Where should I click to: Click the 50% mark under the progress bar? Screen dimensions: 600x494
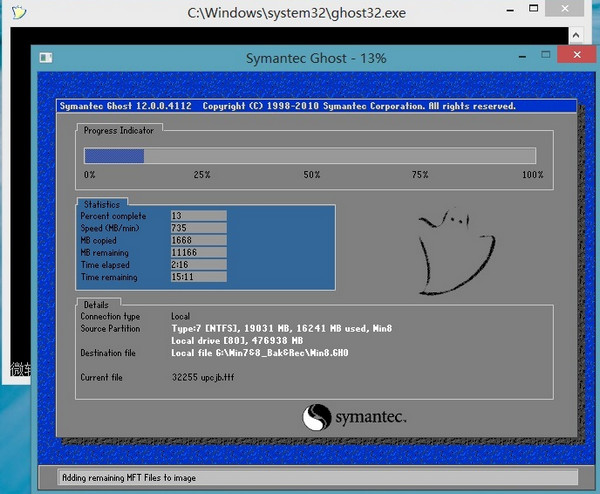point(312,175)
